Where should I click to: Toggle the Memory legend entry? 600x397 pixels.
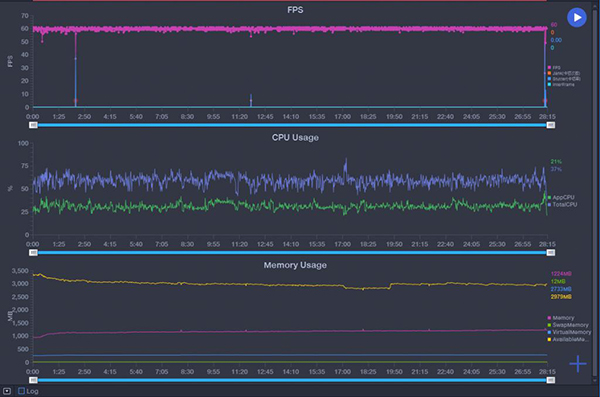tap(561, 318)
